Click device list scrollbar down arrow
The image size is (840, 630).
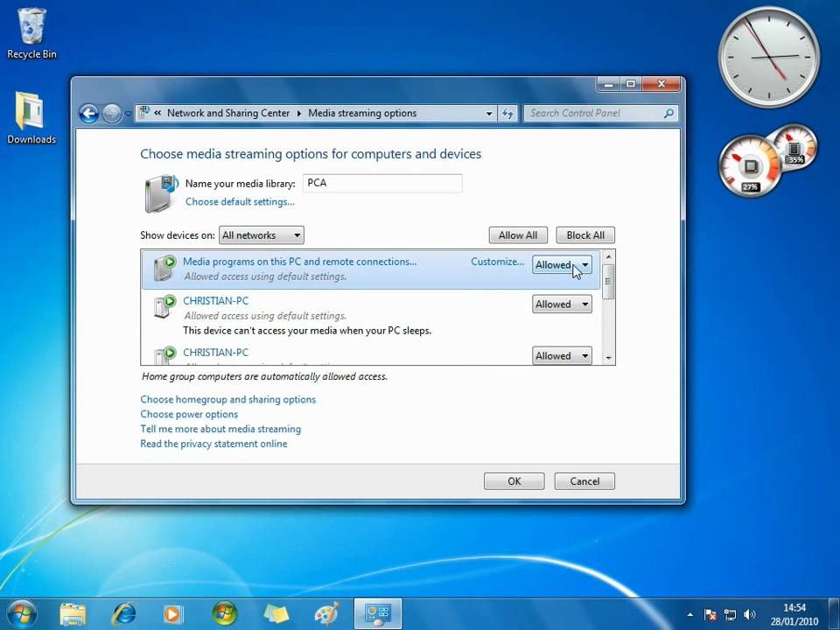click(608, 358)
